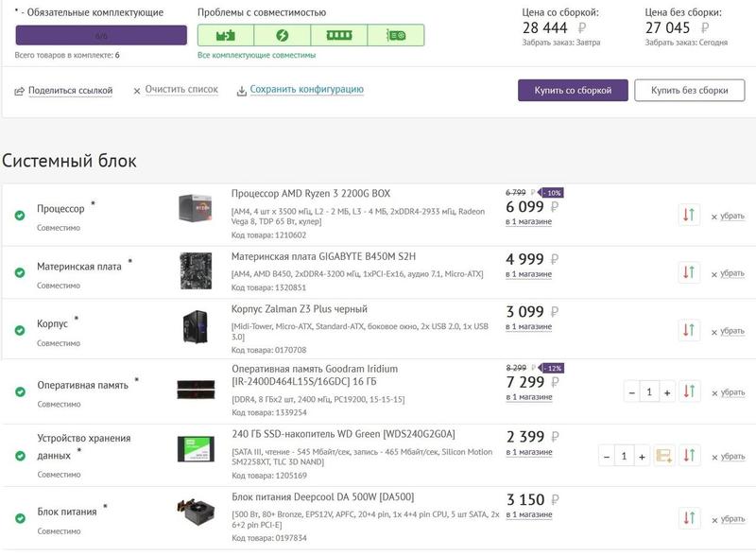Screen dimensions: 756x556
Task: Decrease SSD quantity with minus button
Action: (606, 456)
